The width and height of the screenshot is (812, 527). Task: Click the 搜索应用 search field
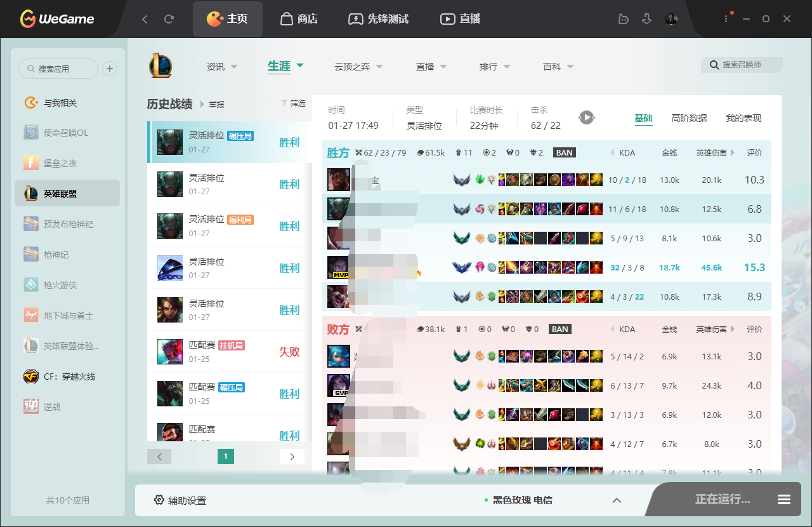pos(58,69)
